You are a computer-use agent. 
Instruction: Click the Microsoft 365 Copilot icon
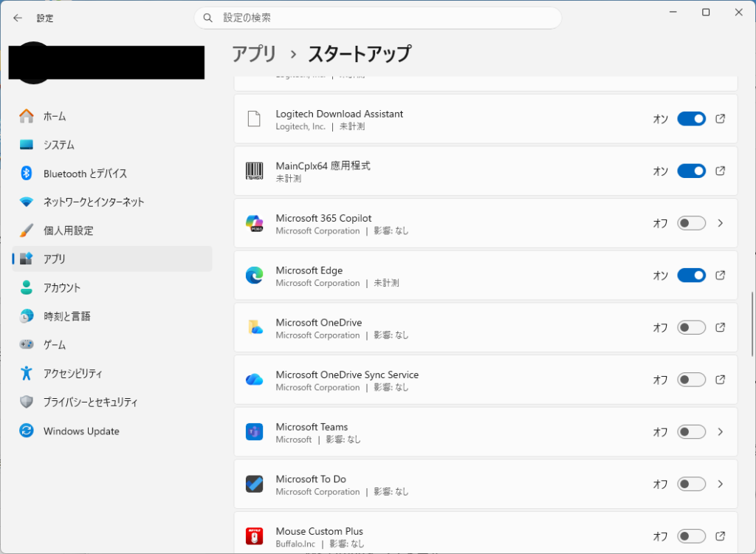[x=254, y=223]
